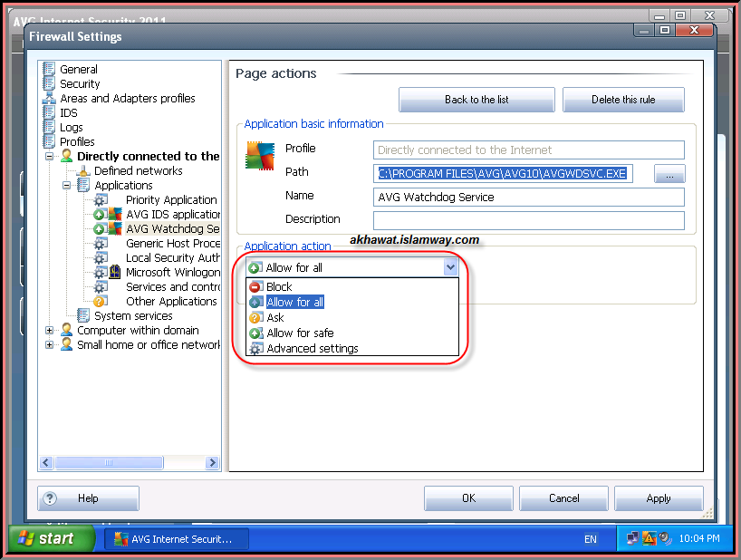Click the empty Description input field
741x560 pixels.
coord(529,221)
